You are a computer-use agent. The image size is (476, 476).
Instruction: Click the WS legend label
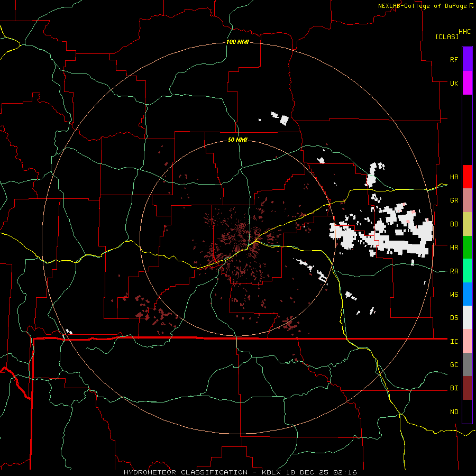[x=454, y=295]
